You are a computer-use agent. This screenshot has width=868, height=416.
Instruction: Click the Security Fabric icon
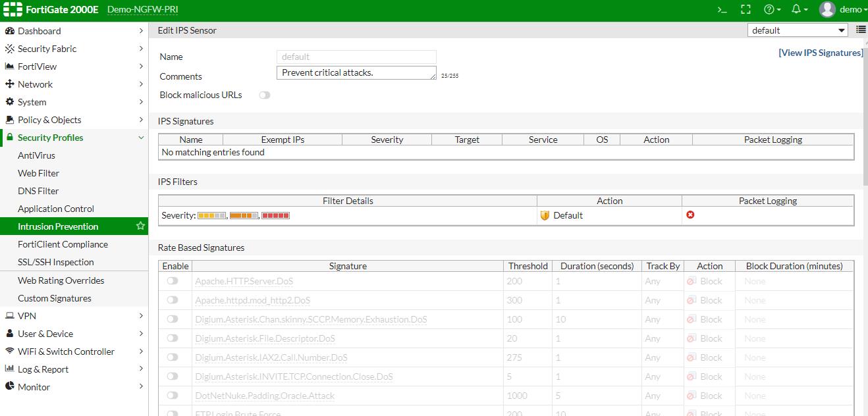[x=10, y=49]
